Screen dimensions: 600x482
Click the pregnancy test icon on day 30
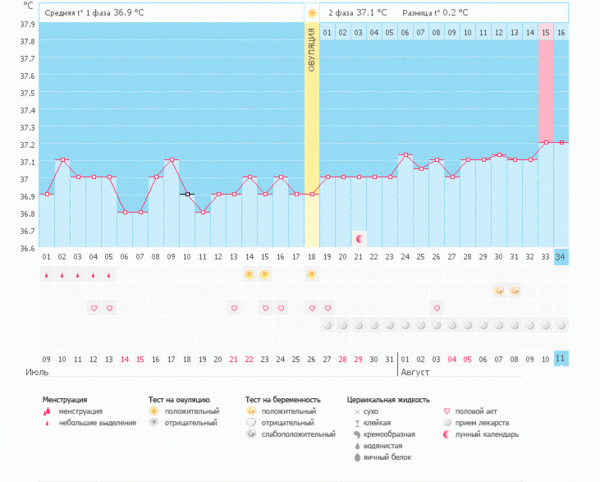pyautogui.click(x=498, y=291)
